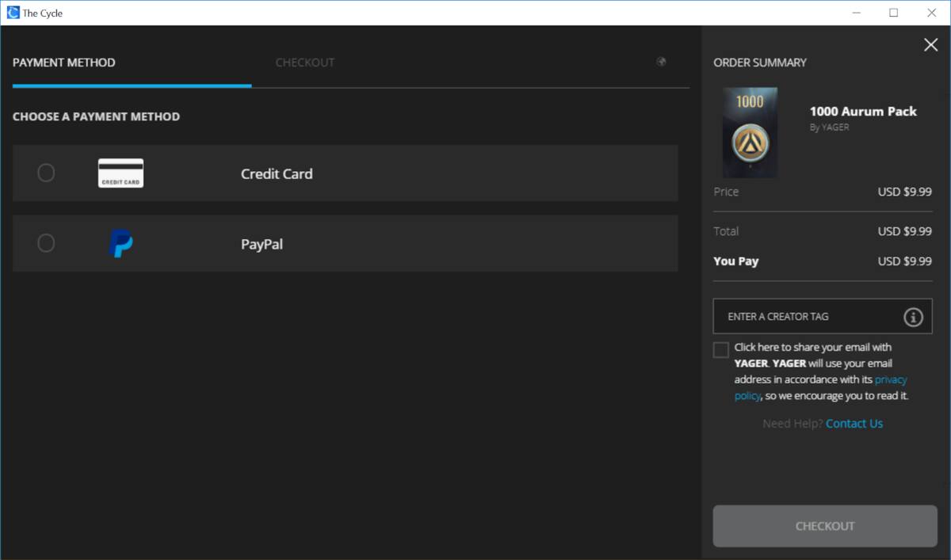Click the Choose a Payment Method heading
The image size is (951, 560).
click(96, 116)
